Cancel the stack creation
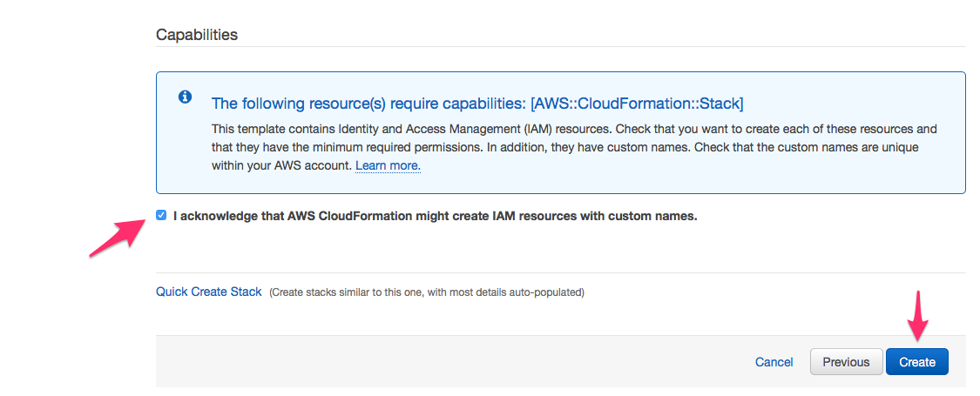This screenshot has width=980, height=396. (774, 362)
